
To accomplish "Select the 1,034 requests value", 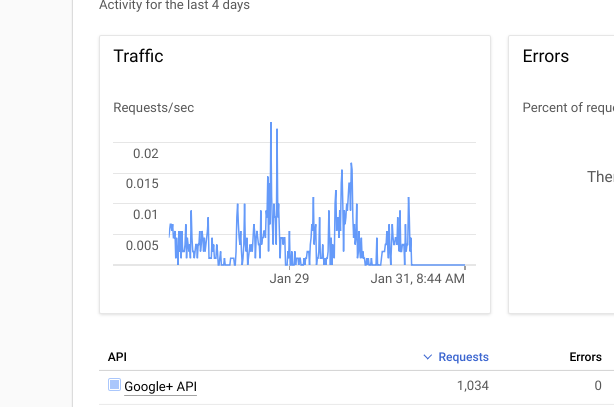I will [x=473, y=385].
